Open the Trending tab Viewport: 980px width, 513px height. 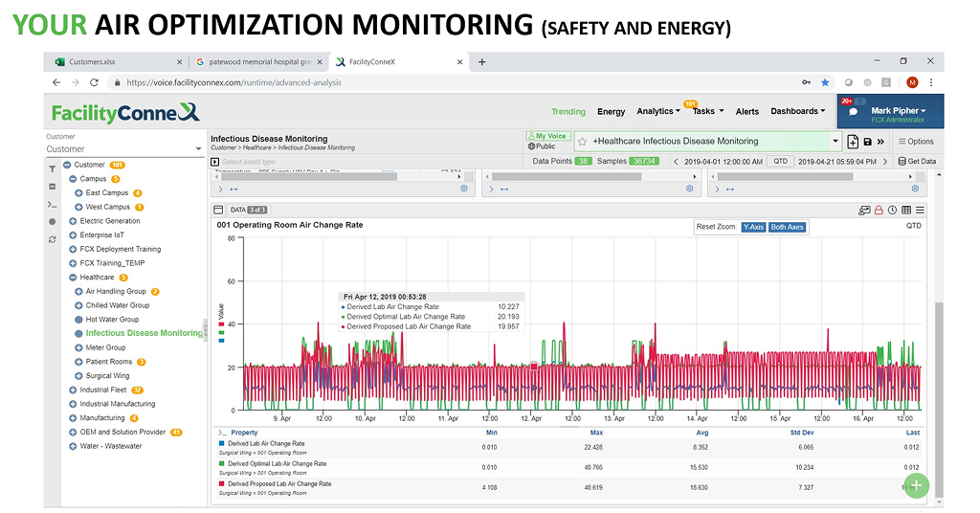coord(568,112)
